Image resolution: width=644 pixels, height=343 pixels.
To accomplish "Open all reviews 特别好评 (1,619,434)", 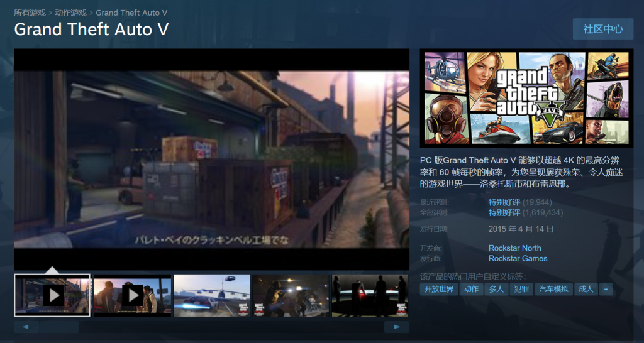I will click(x=504, y=212).
